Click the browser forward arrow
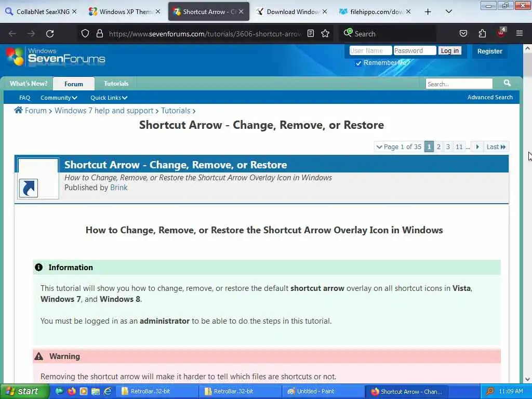This screenshot has height=399, width=532. [31, 34]
